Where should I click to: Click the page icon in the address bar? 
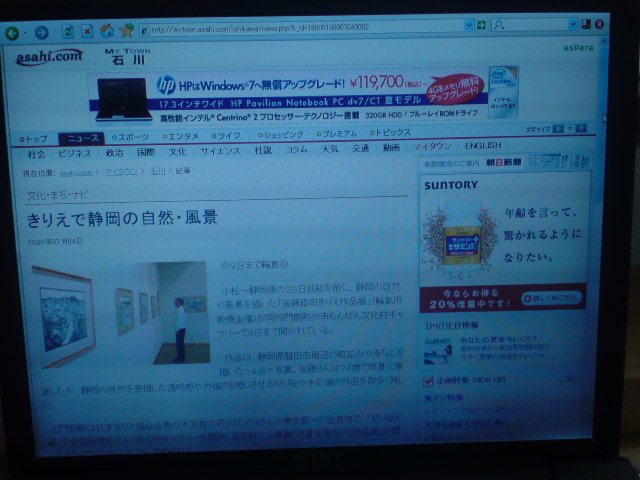pyautogui.click(x=145, y=30)
